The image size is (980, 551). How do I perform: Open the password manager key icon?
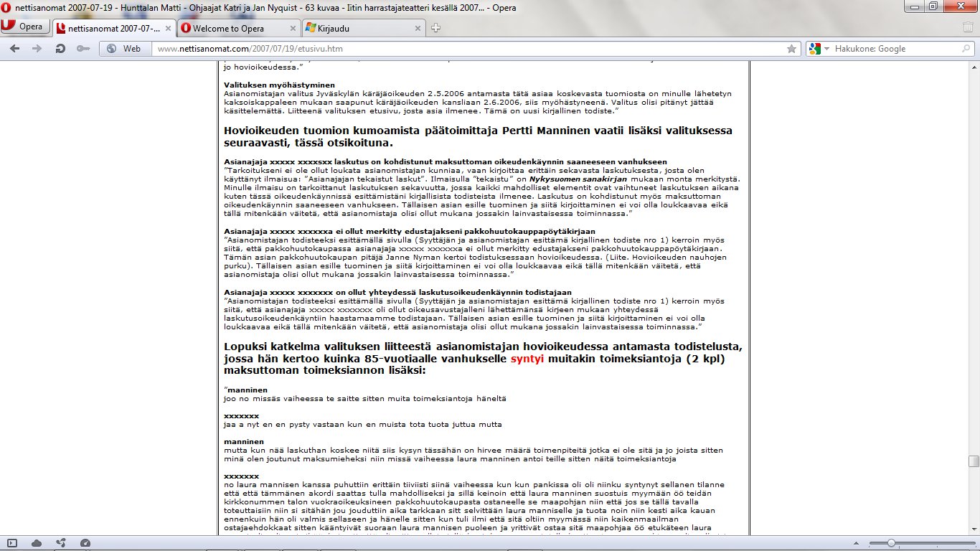coord(83,49)
